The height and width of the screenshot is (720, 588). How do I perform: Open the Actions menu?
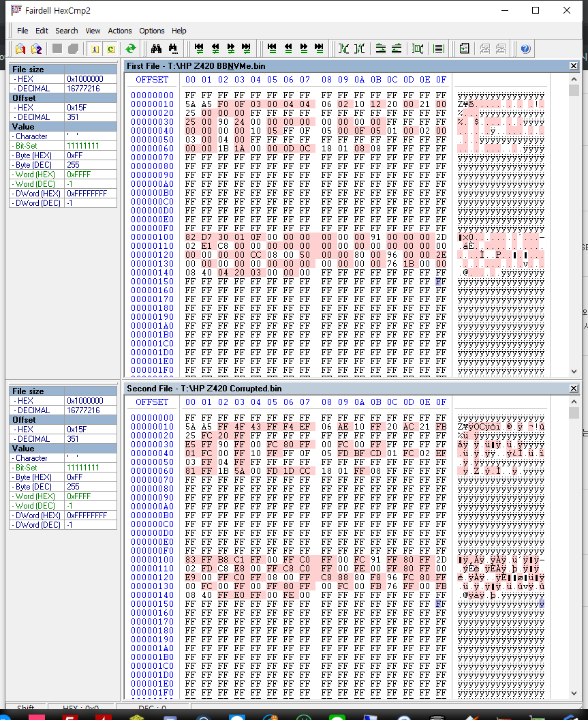click(x=120, y=31)
